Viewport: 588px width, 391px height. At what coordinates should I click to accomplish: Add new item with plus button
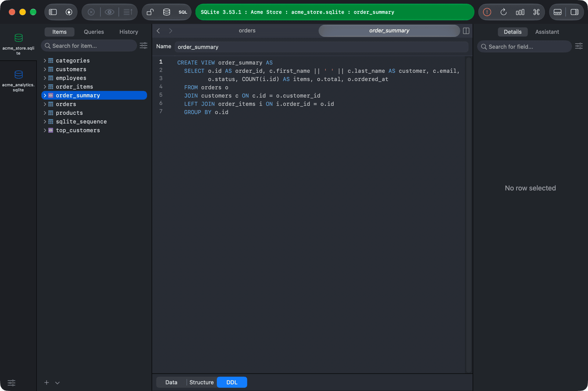pyautogui.click(x=47, y=383)
